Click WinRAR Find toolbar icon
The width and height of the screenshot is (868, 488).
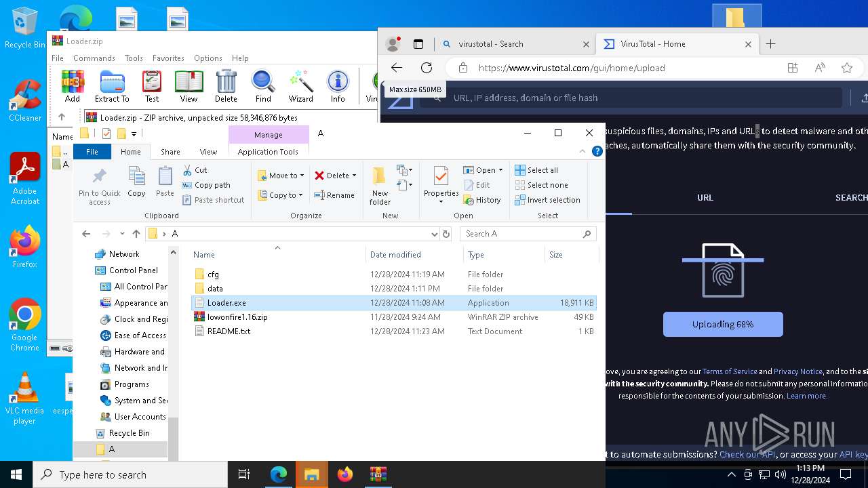click(x=263, y=86)
